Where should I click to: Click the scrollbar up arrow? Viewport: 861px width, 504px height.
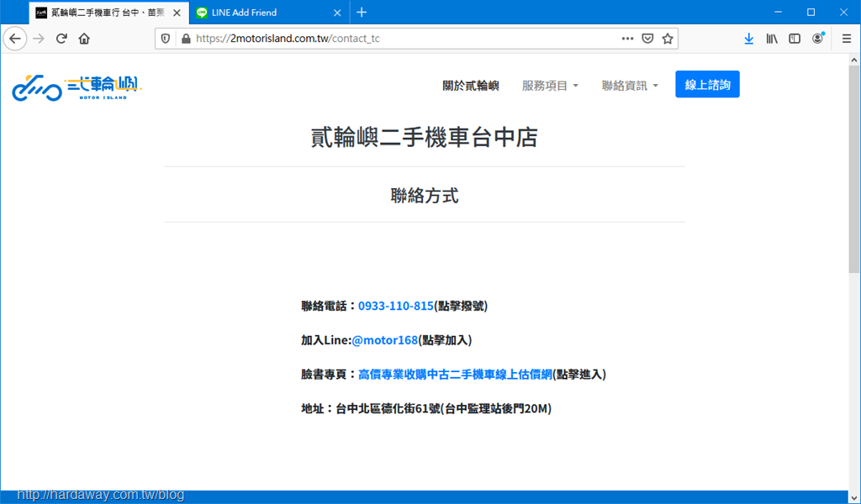[854, 60]
